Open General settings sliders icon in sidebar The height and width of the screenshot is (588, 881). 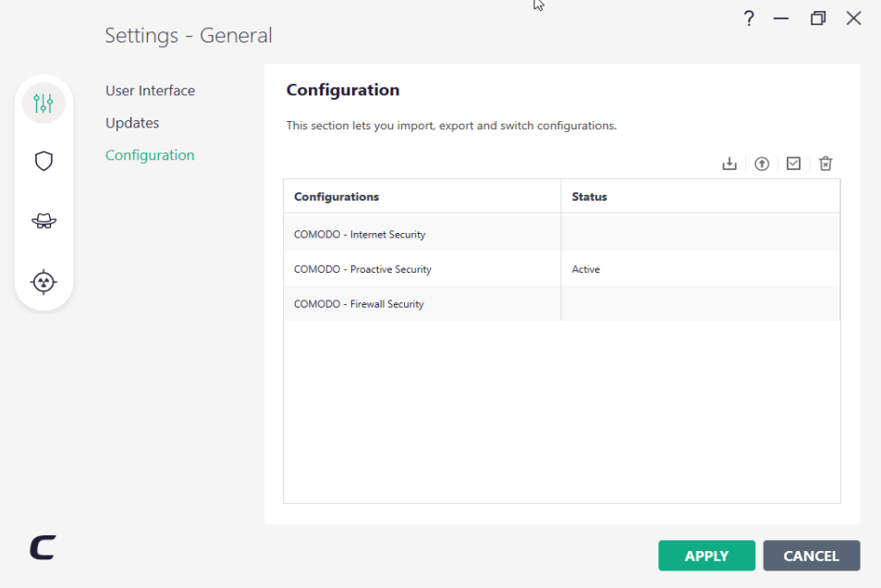pos(43,103)
